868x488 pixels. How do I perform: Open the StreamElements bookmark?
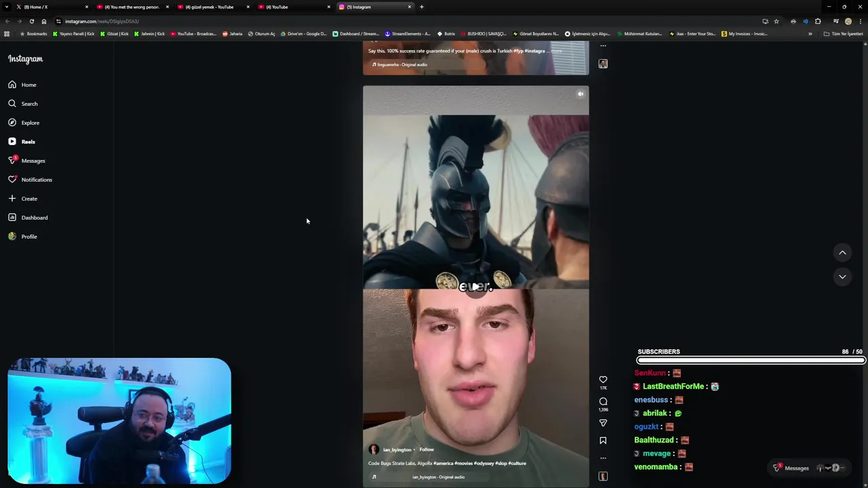click(x=408, y=34)
